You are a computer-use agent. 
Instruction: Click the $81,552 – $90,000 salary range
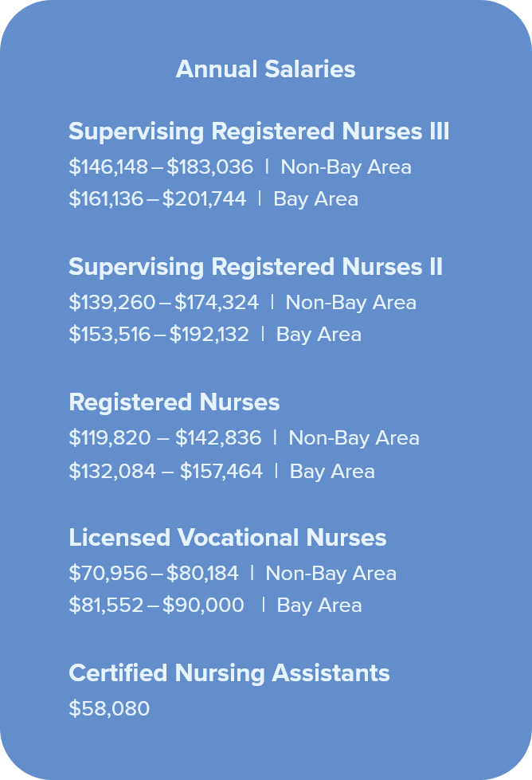click(x=156, y=605)
